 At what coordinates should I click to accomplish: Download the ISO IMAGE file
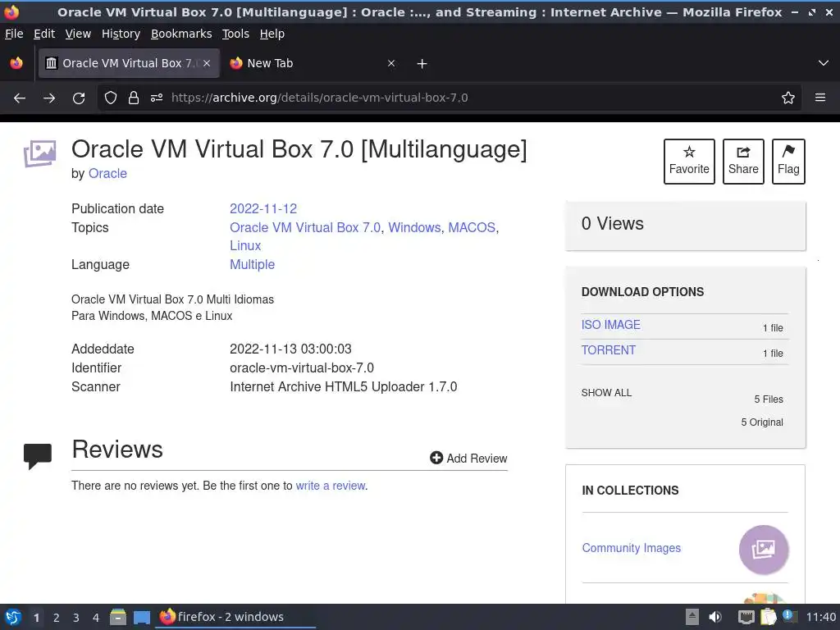pos(610,325)
